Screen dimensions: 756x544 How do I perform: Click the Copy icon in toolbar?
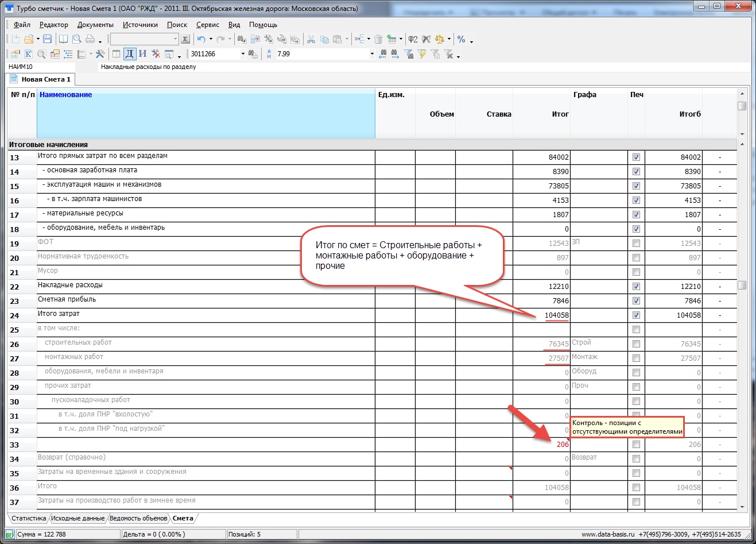click(324, 39)
